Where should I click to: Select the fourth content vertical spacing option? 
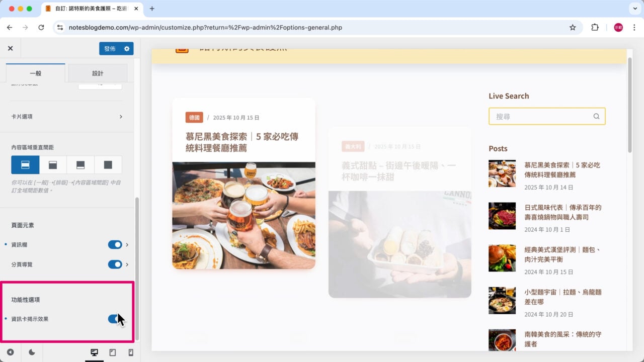click(109, 164)
